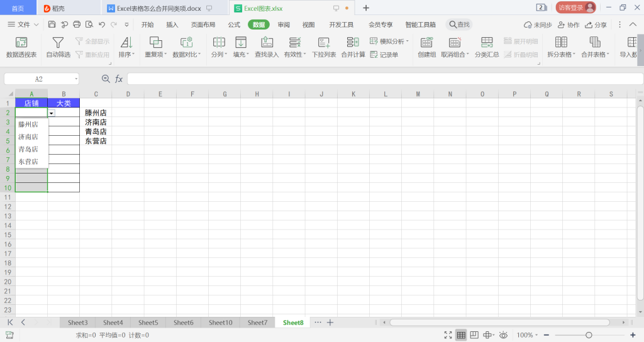The height and width of the screenshot is (342, 644).
Task: Open the Sheet10 worksheet tab
Action: point(220,323)
